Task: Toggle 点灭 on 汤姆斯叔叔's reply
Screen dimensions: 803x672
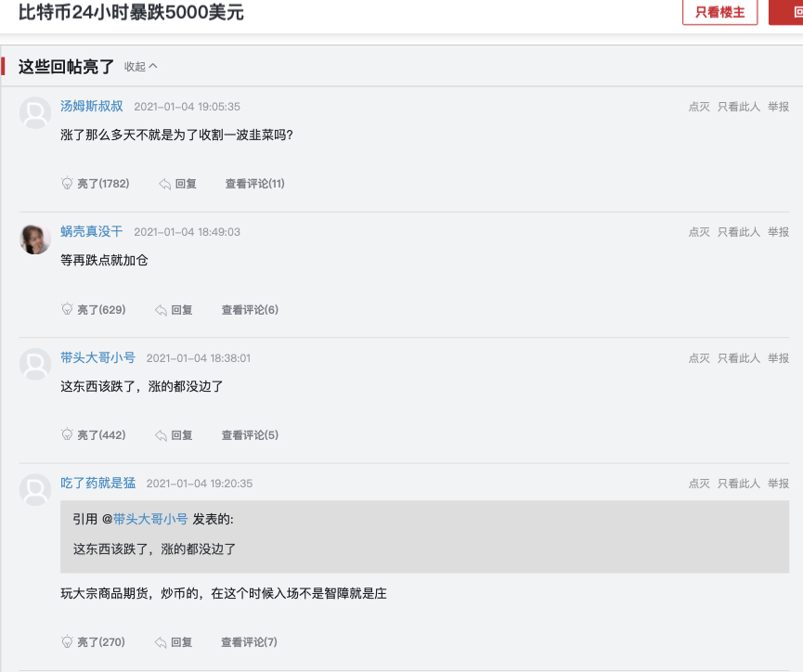Action: tap(698, 105)
